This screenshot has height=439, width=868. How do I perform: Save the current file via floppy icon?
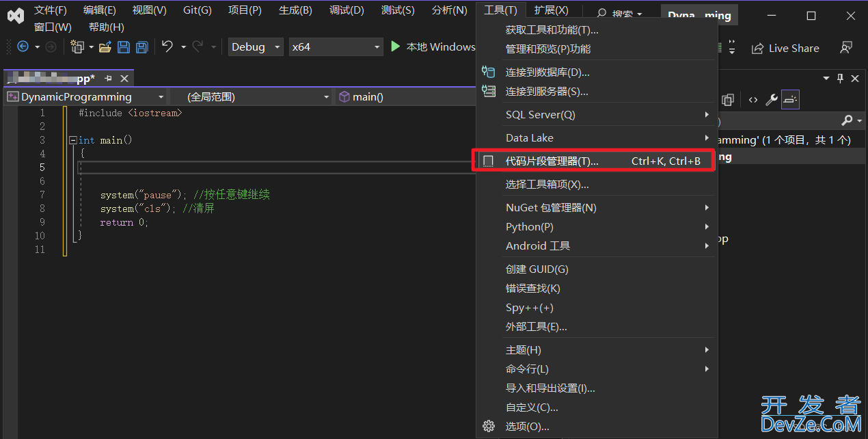pos(124,46)
